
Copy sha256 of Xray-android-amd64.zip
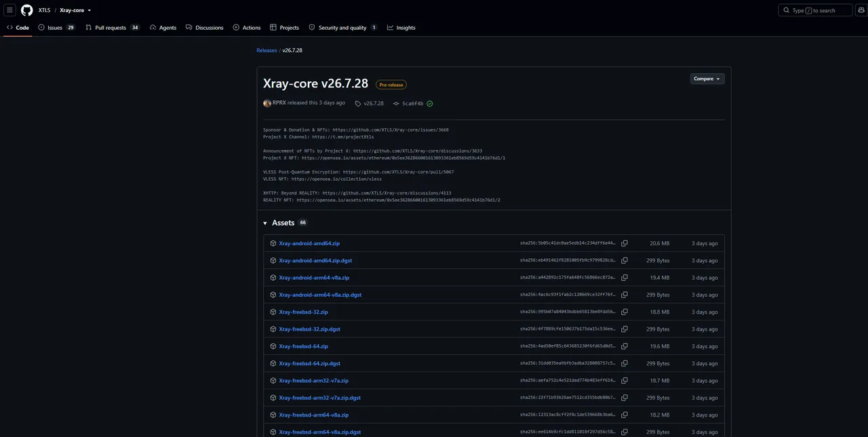pos(625,243)
